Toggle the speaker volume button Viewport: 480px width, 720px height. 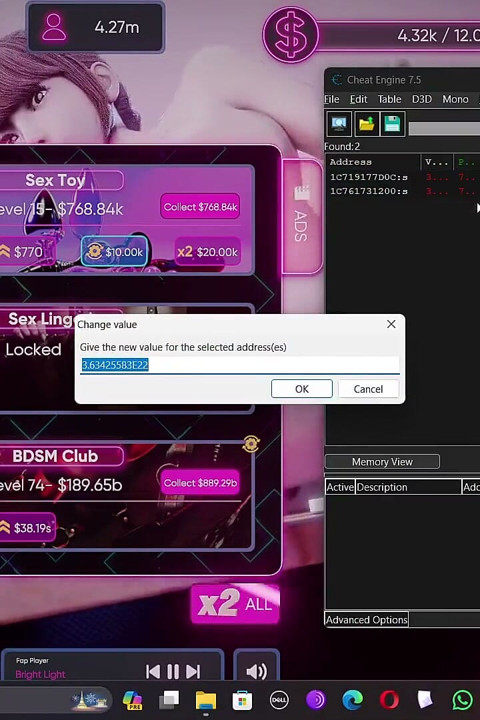tap(256, 671)
